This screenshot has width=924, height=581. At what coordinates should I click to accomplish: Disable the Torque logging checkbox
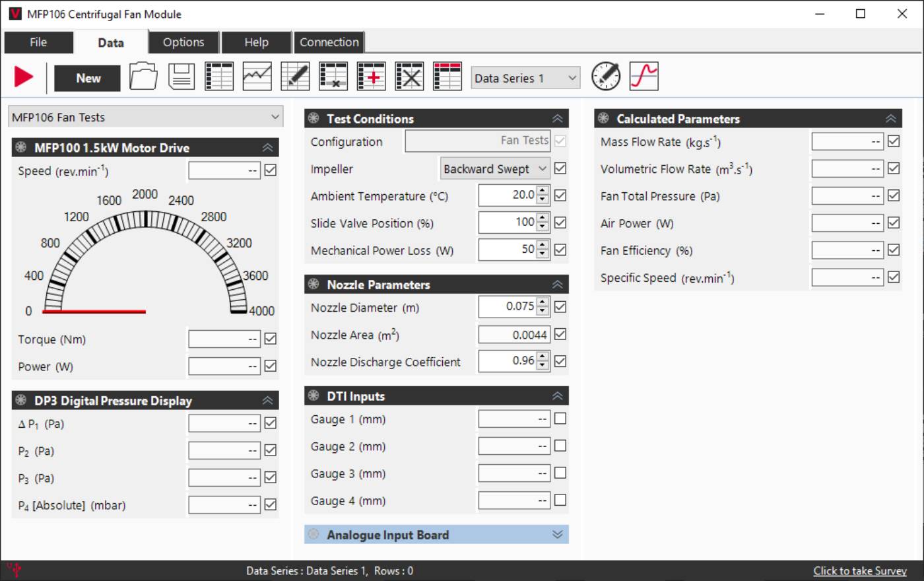click(270, 338)
